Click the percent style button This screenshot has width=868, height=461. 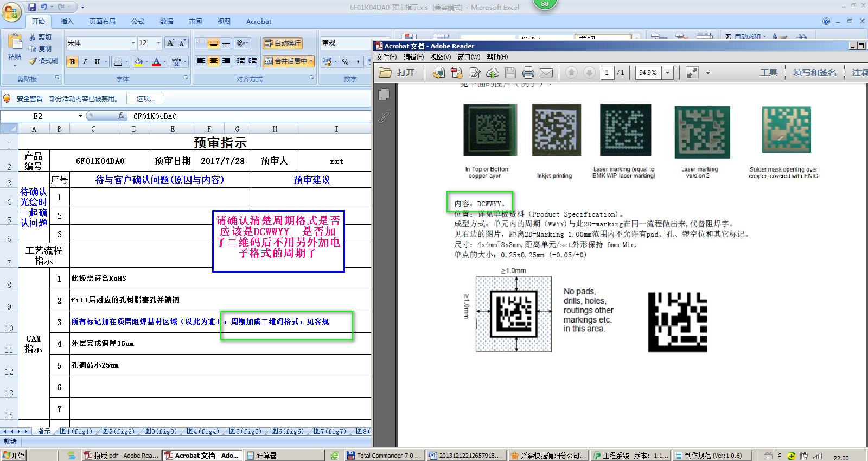[345, 62]
